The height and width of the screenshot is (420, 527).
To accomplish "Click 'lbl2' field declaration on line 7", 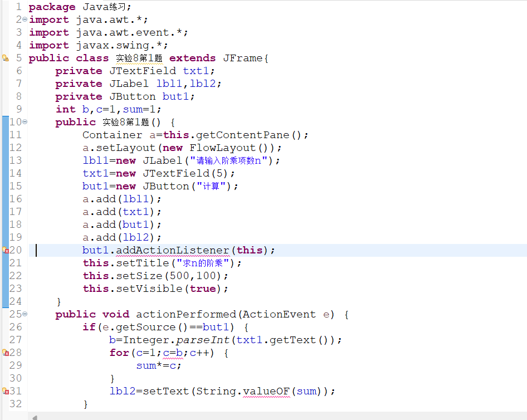I will click(203, 84).
